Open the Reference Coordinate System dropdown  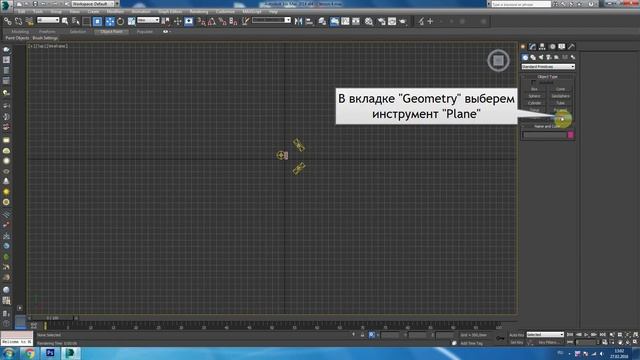tap(148, 20)
